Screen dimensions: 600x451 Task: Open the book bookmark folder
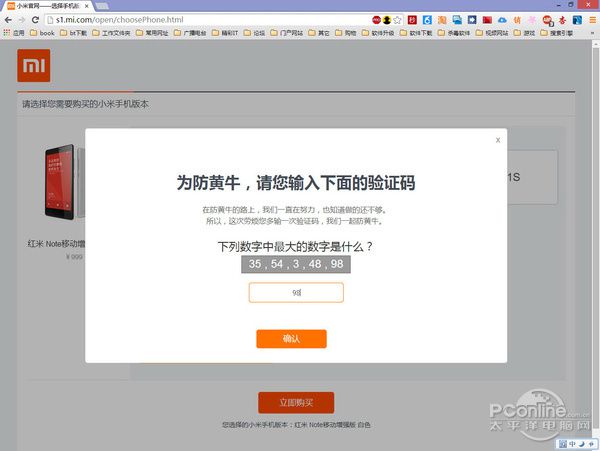coord(43,32)
